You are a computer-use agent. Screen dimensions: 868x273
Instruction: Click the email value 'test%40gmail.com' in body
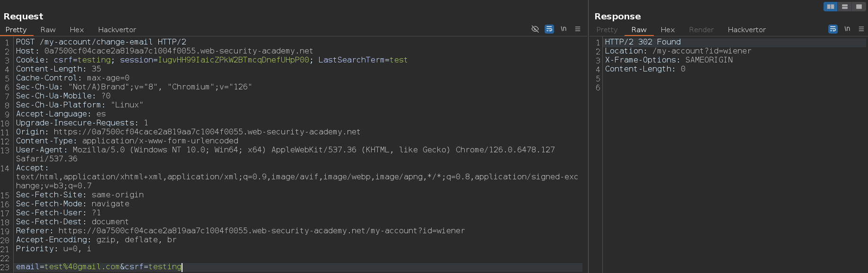tap(82, 267)
